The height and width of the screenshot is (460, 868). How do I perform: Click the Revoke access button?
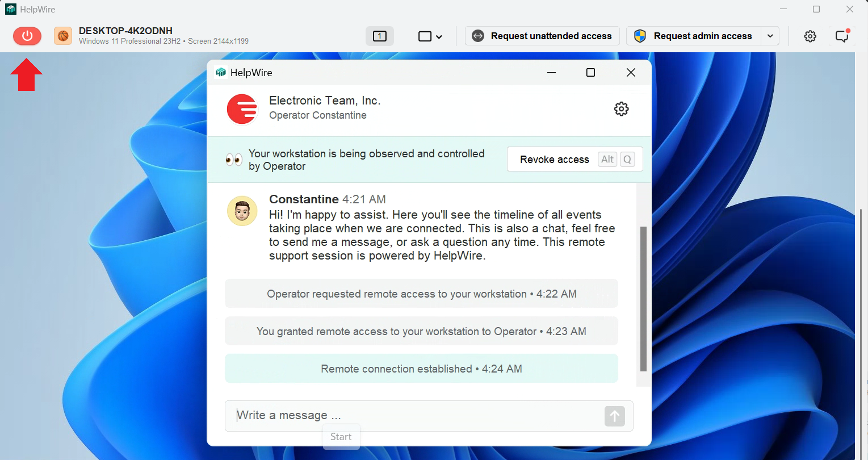[553, 159]
